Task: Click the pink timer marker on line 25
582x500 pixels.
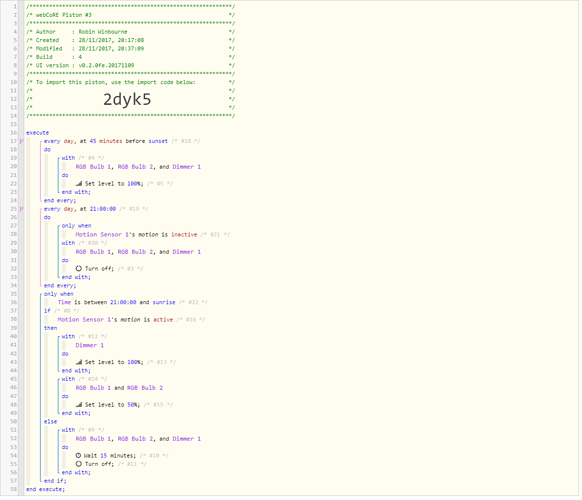Action: click(x=22, y=209)
